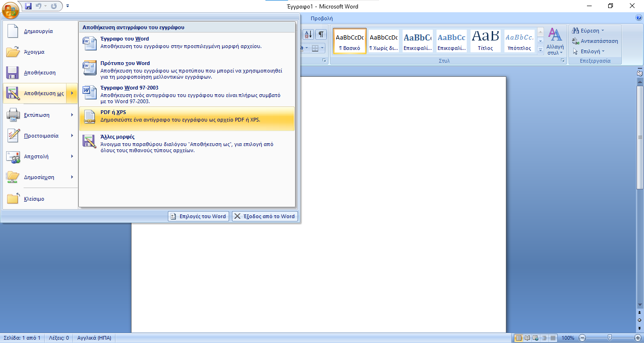Switch to Print Layout view icon
644x343 pixels.
click(519, 338)
